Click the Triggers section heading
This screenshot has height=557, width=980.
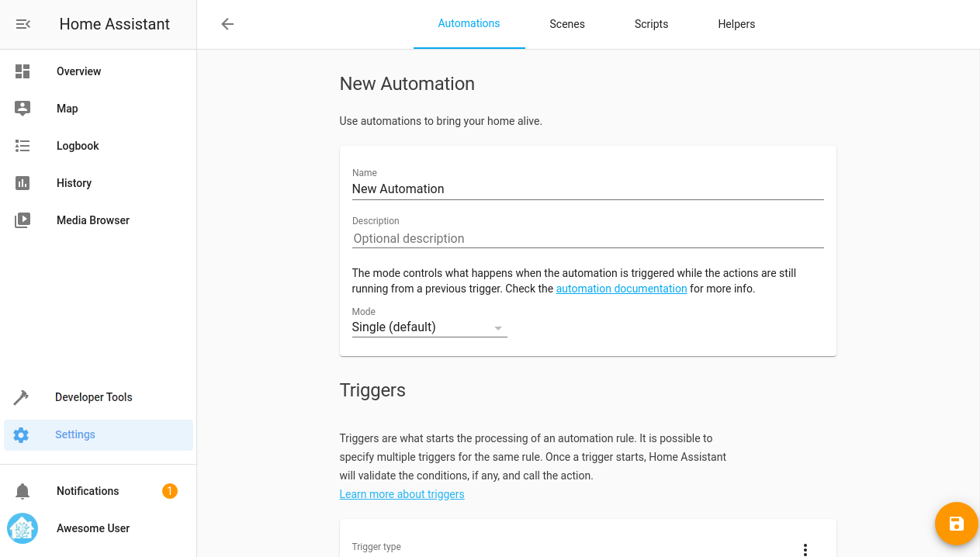372,390
